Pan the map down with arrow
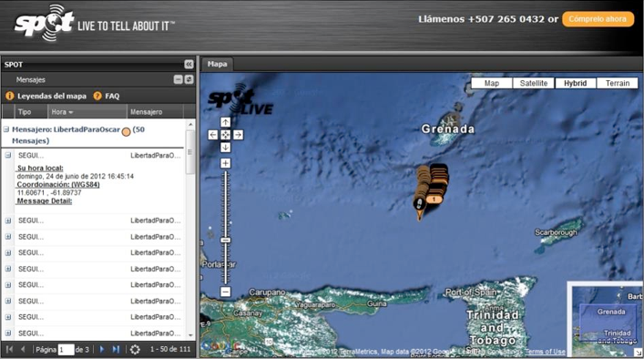This screenshot has width=644, height=359. pos(226,148)
